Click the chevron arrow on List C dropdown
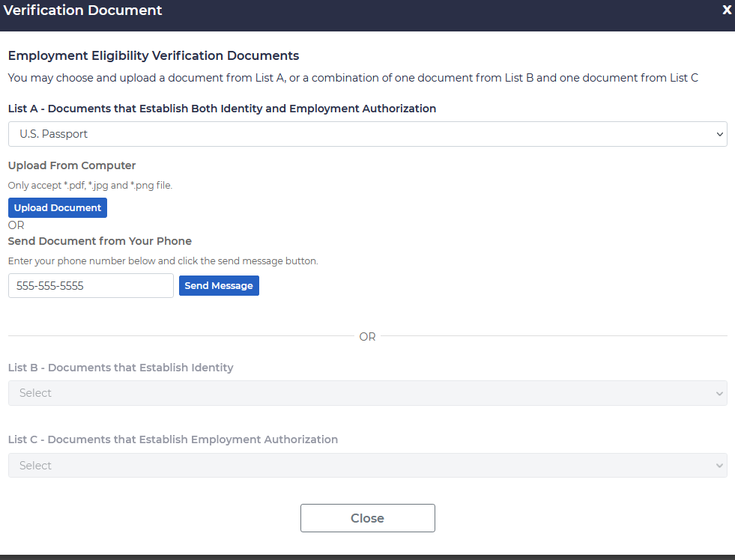The width and height of the screenshot is (735, 560). point(719,466)
